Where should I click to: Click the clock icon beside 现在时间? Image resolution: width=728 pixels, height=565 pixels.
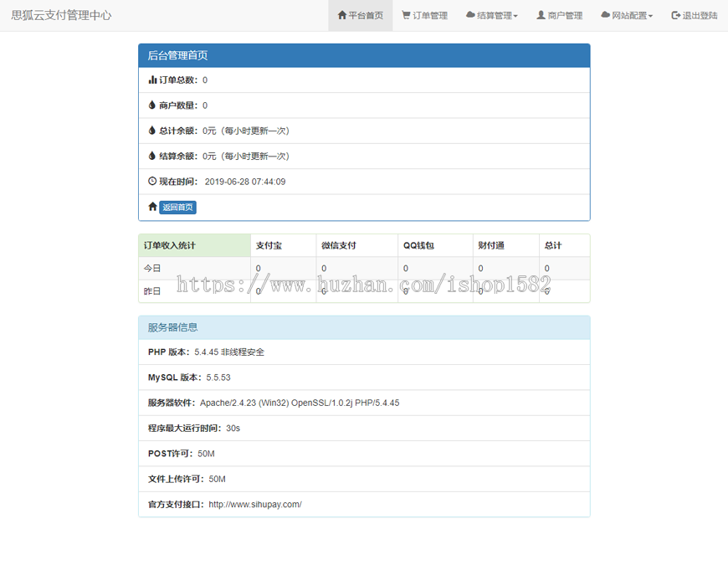151,181
